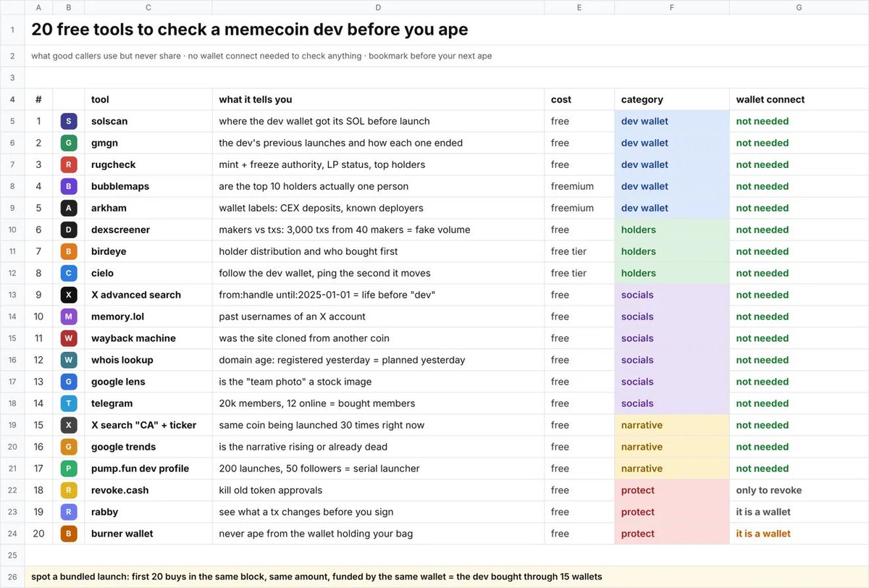
Task: Click the 'narrative' category cell for google trends
Action: coord(672,447)
